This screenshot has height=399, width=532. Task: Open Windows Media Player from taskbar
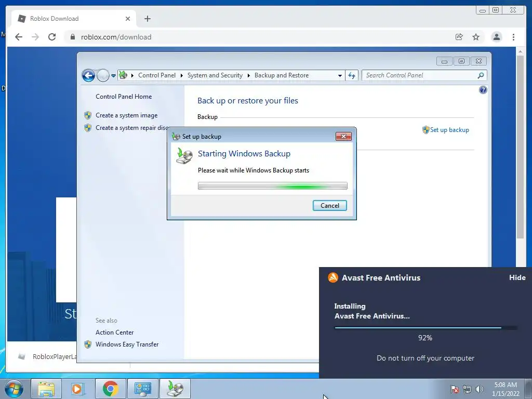(78, 389)
